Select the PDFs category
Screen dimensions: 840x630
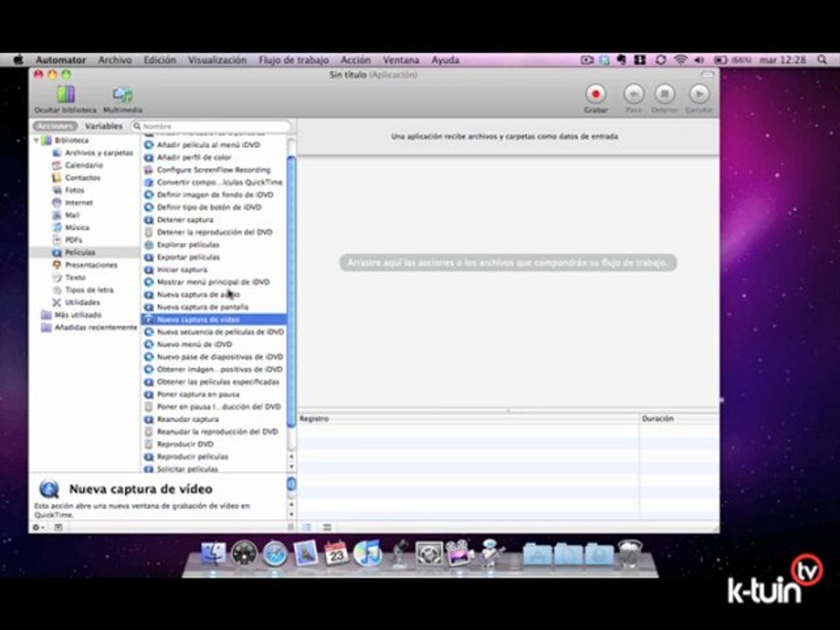[x=73, y=240]
